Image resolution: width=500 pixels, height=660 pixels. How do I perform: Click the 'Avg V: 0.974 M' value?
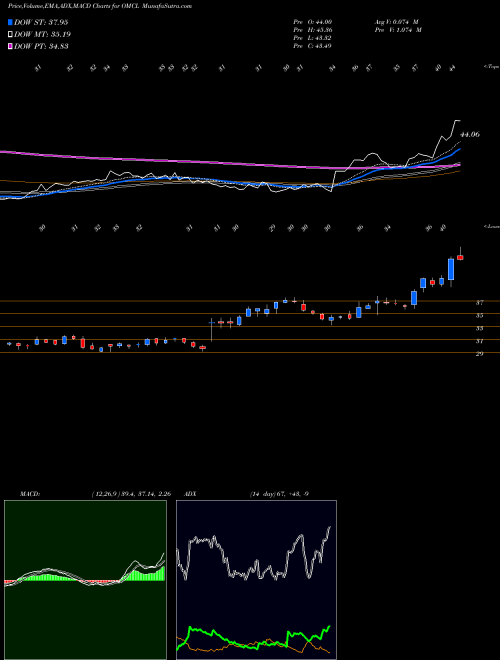tap(397, 22)
